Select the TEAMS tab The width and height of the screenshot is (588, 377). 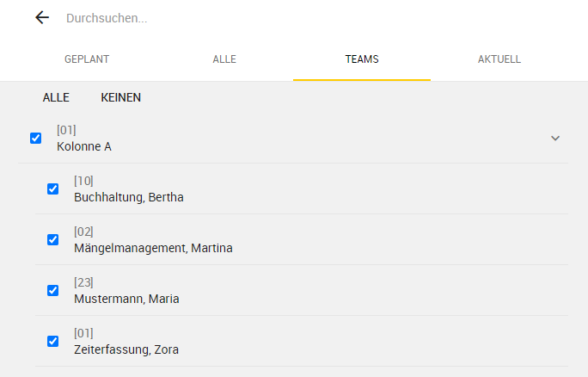pyautogui.click(x=362, y=59)
